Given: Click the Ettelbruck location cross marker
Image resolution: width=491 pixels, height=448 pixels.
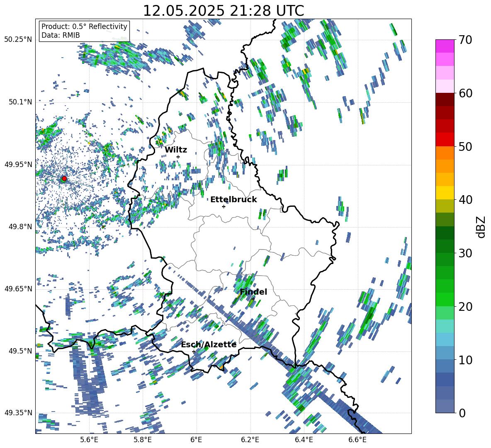Looking at the screenshot, I should point(224,206).
